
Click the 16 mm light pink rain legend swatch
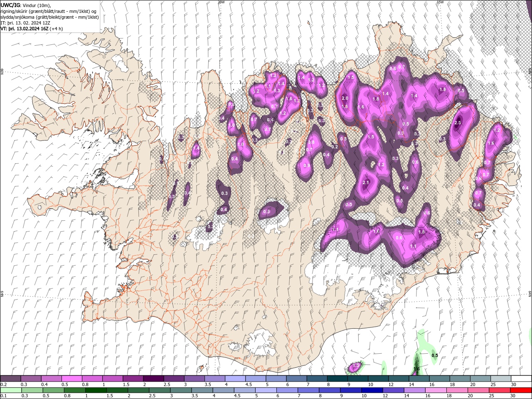[436, 390]
